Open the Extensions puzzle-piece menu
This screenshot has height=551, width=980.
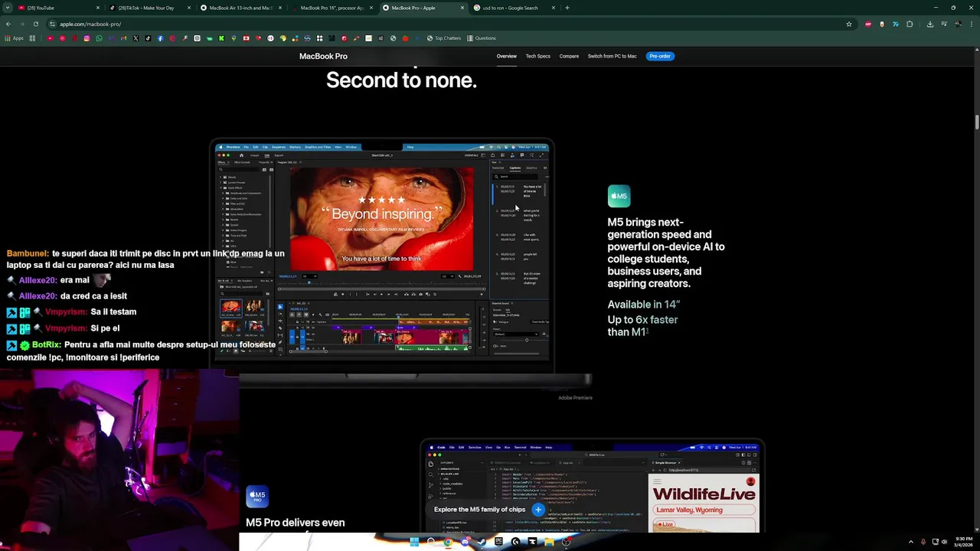click(x=910, y=24)
